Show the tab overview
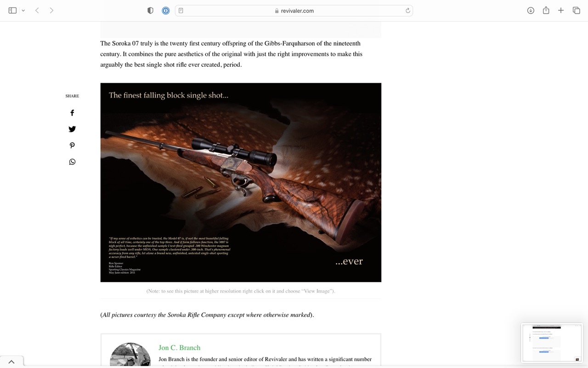This screenshot has width=588, height=368. click(x=576, y=11)
